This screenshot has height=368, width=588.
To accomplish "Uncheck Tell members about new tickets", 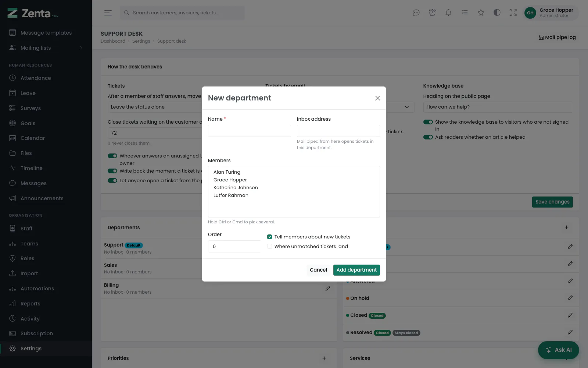I will coord(269,237).
